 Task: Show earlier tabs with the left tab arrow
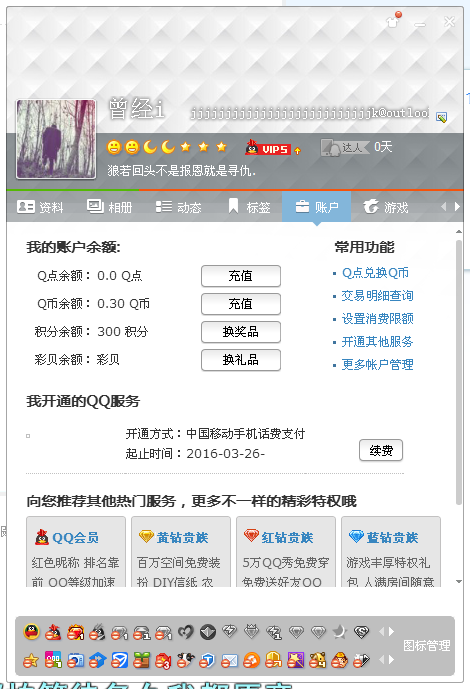coord(444,207)
